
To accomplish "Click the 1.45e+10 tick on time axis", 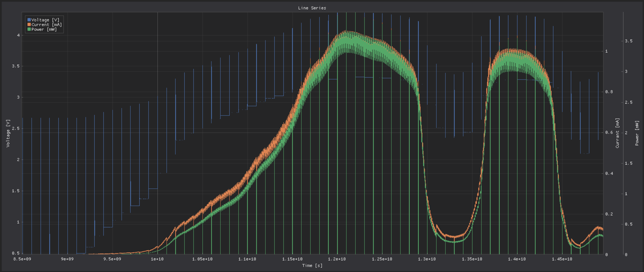I will pos(562,259).
